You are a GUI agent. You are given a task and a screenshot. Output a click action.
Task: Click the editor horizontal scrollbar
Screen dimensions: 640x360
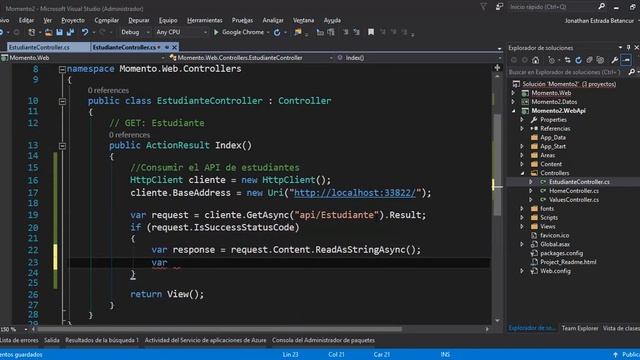pyautogui.click(x=220, y=329)
